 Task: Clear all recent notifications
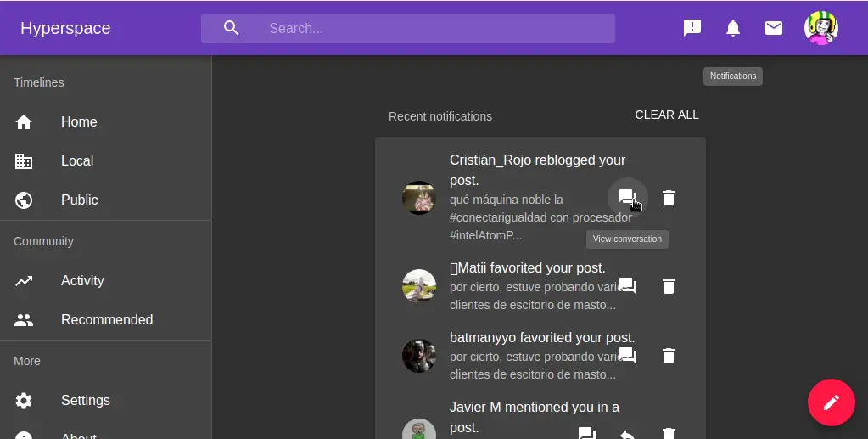coord(667,115)
